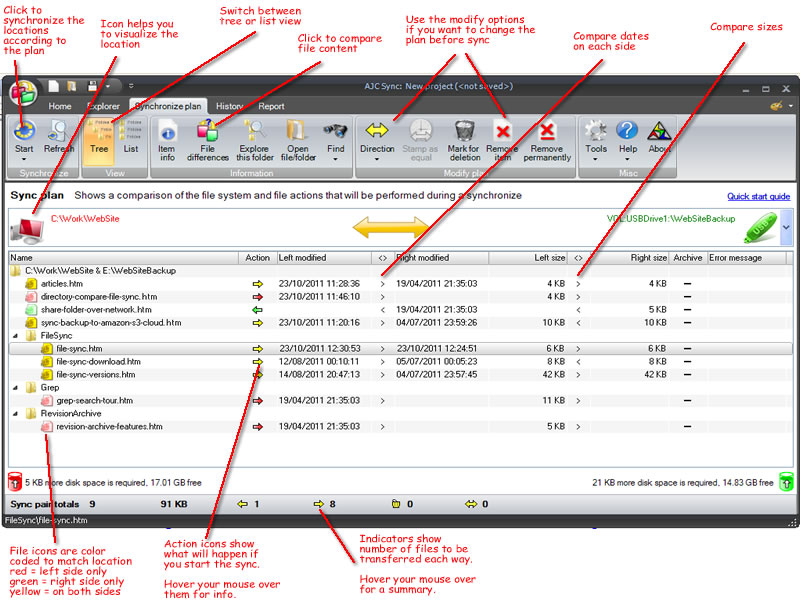Image resolution: width=800 pixels, height=600 pixels.
Task: Click the green left arrow for share-folder-over-network.htm
Action: pos(258,310)
